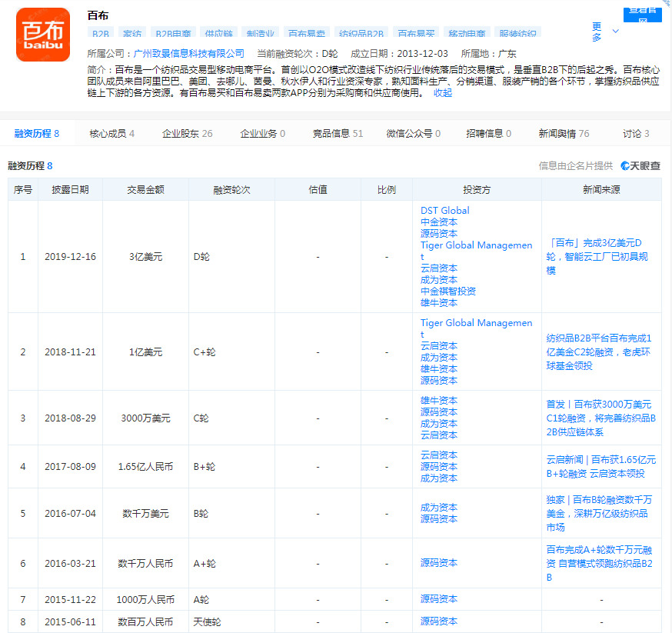Open the 微信公众号 0 tab
Viewport: 672px width, 633px height.
click(413, 133)
